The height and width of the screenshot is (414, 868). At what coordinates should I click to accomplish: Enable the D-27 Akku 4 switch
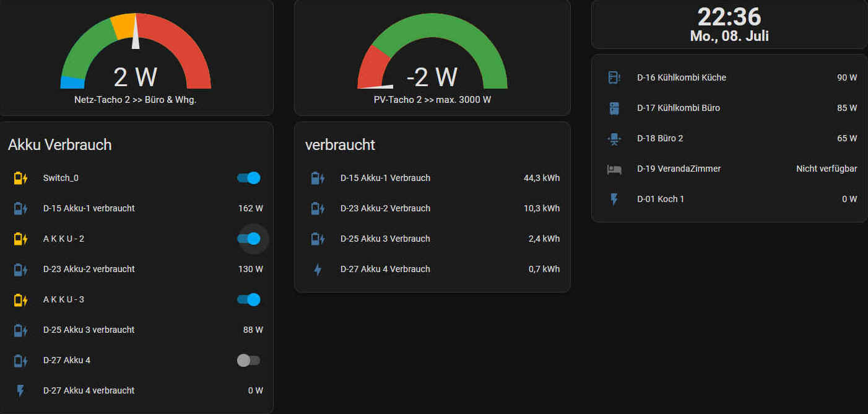(x=249, y=360)
